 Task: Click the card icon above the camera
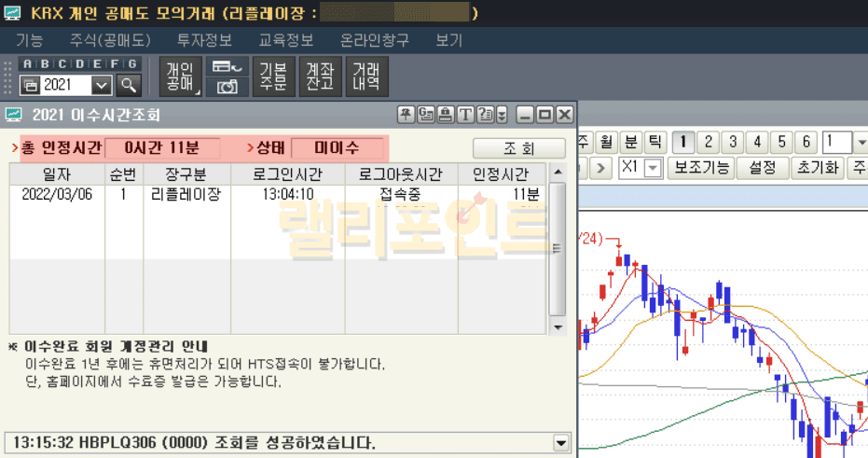(x=227, y=66)
